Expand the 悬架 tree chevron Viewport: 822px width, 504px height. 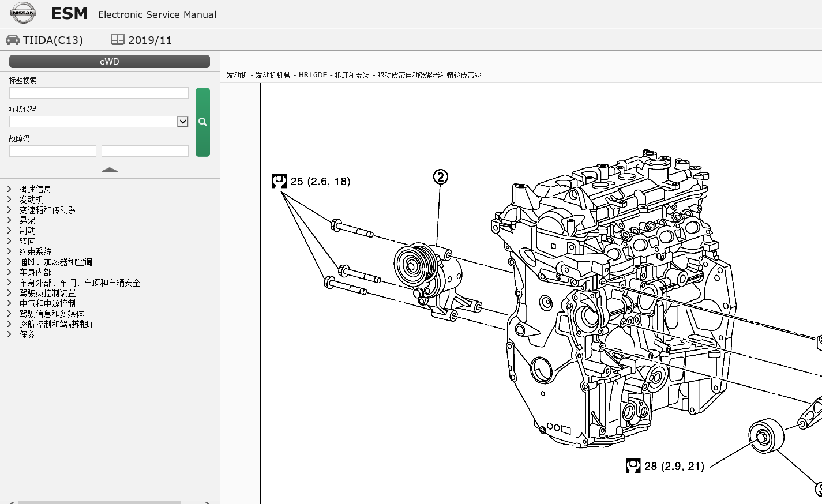click(9, 220)
